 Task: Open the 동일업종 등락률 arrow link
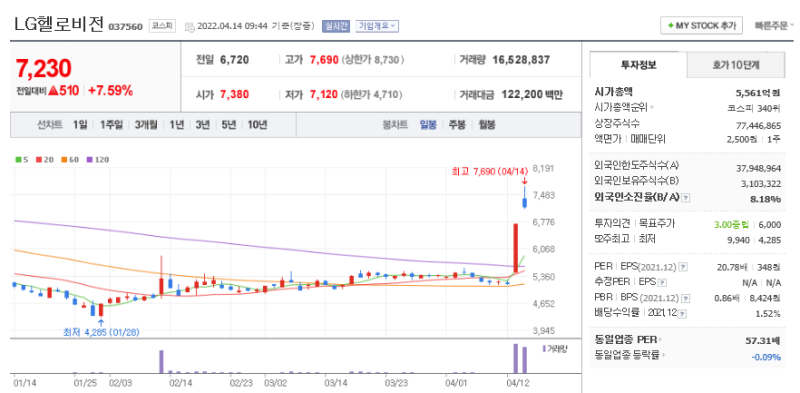coord(664,356)
